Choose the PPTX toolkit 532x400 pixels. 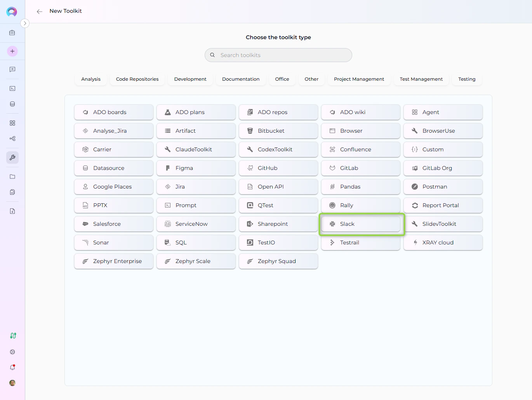point(114,205)
